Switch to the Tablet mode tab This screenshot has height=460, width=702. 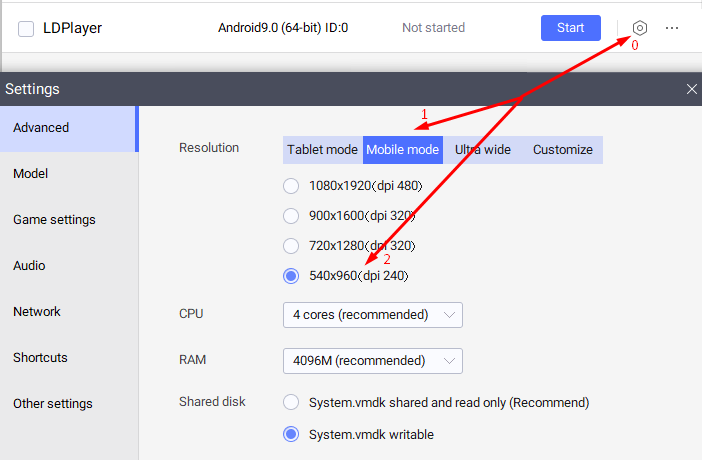coord(322,150)
